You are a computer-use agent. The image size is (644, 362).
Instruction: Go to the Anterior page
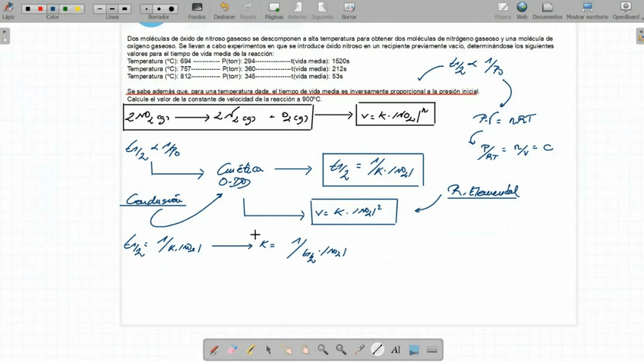coord(298,11)
